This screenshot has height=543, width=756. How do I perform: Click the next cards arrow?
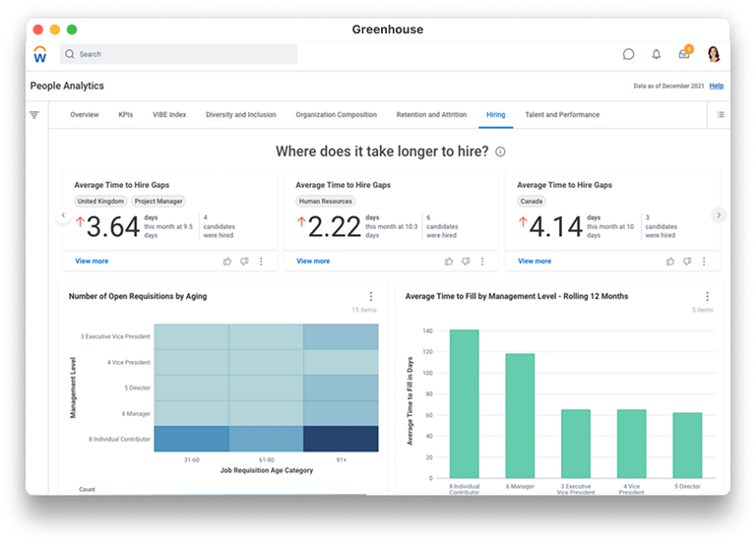point(719,214)
